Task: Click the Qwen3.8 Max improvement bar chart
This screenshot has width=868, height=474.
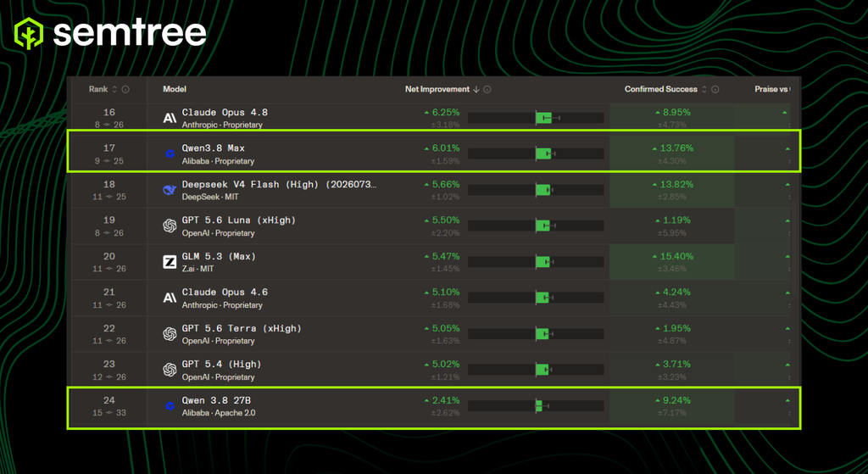Action: (x=536, y=154)
